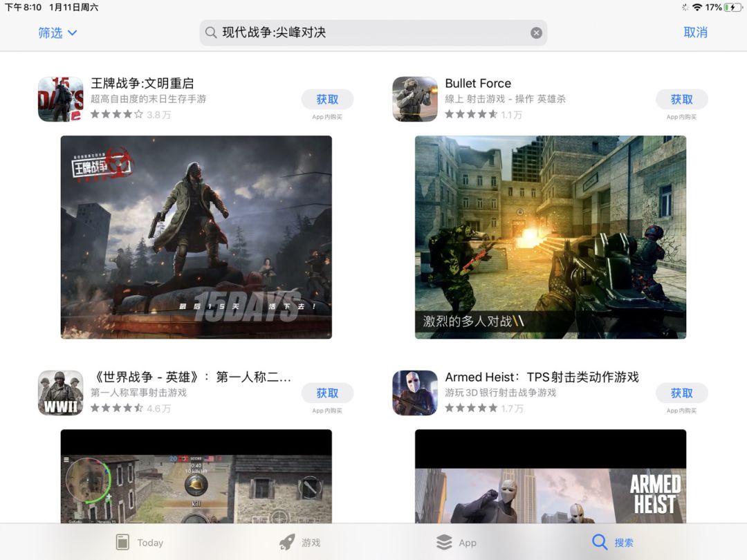View the 世界战争 gameplay screenshot
This screenshot has width=747, height=560.
(x=196, y=476)
